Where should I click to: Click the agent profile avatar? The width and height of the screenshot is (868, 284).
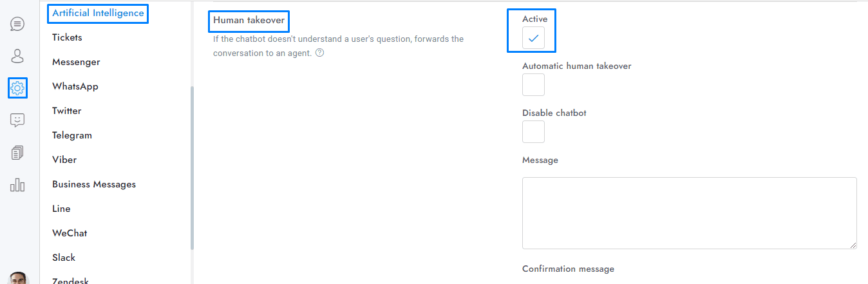coord(19,278)
